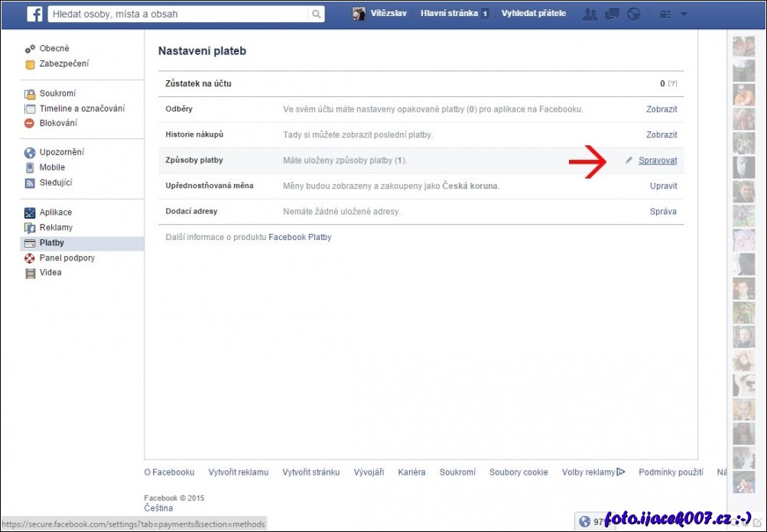Open Zabezpečení settings in sidebar
The image size is (767, 532).
tap(63, 63)
